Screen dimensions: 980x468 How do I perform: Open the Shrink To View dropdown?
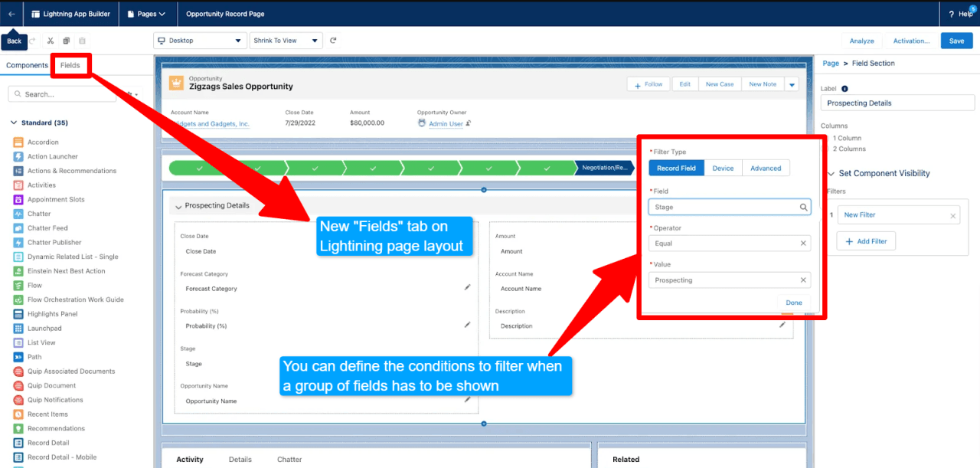coord(286,41)
